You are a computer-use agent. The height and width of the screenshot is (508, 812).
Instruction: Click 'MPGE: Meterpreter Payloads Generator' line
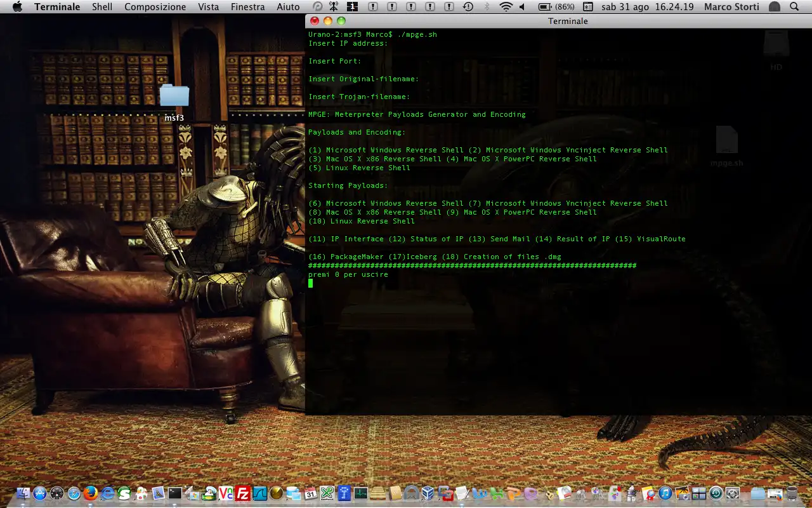click(x=417, y=114)
